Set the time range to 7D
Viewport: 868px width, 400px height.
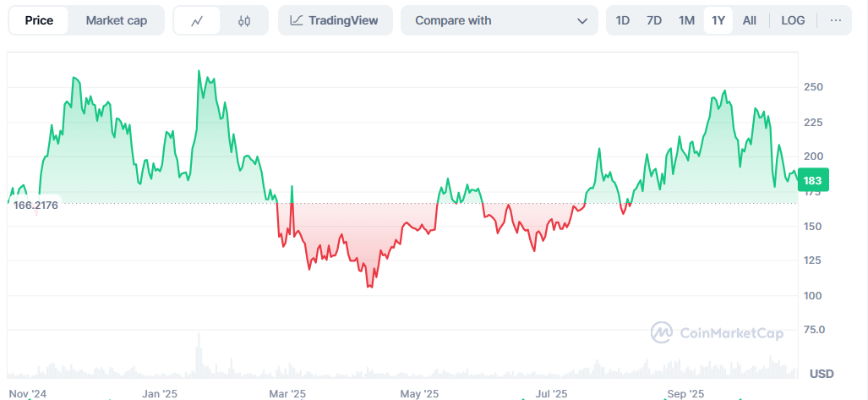[x=654, y=20]
